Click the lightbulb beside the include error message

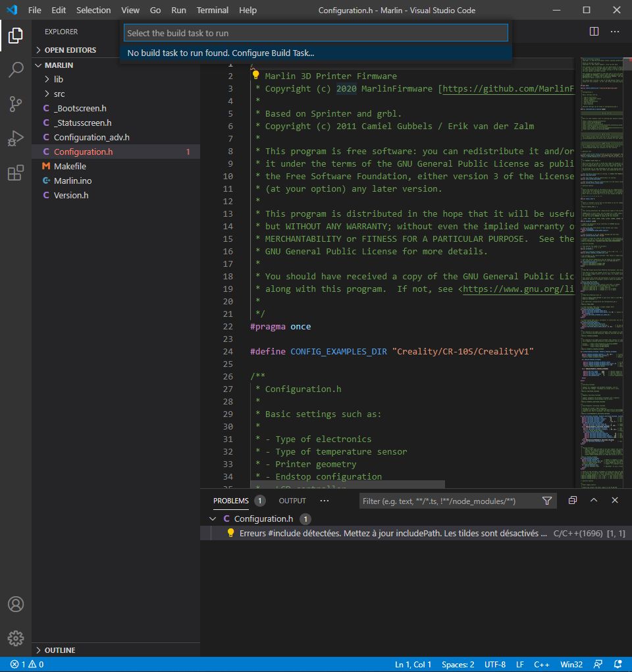230,533
